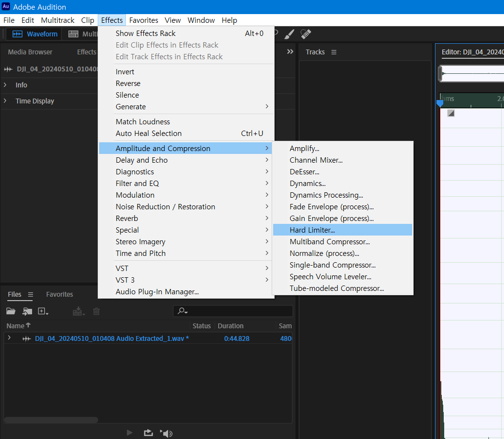
Task: Click the Open File folder icon
Action: click(x=11, y=311)
